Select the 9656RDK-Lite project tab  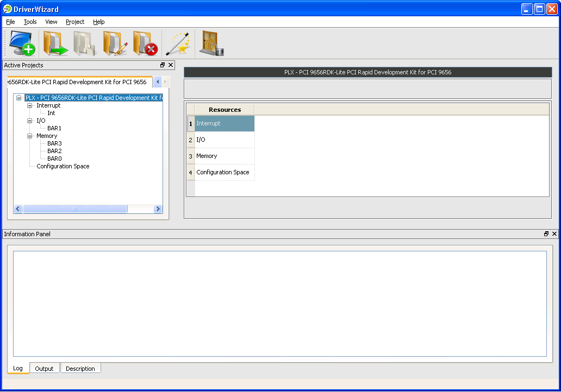point(79,82)
